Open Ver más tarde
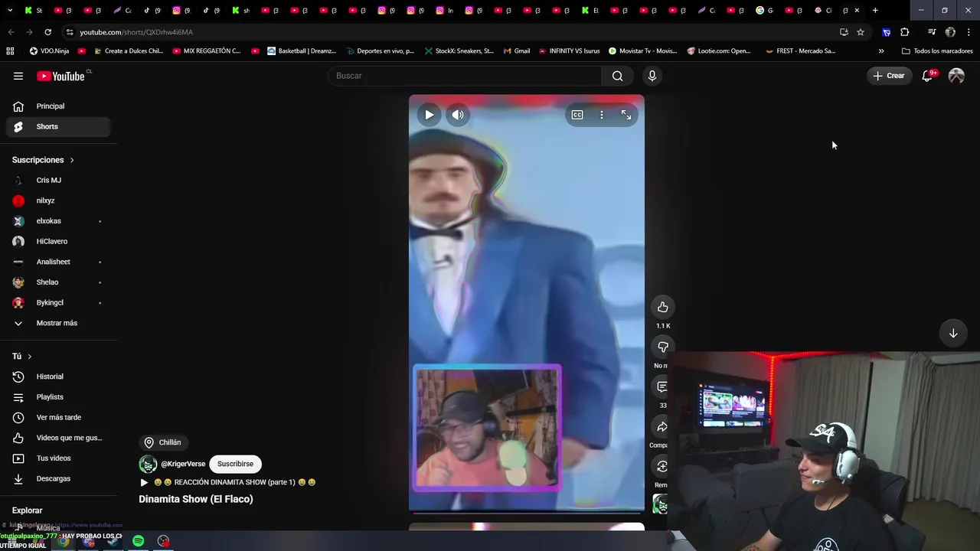This screenshot has width=980, height=551. click(x=58, y=417)
